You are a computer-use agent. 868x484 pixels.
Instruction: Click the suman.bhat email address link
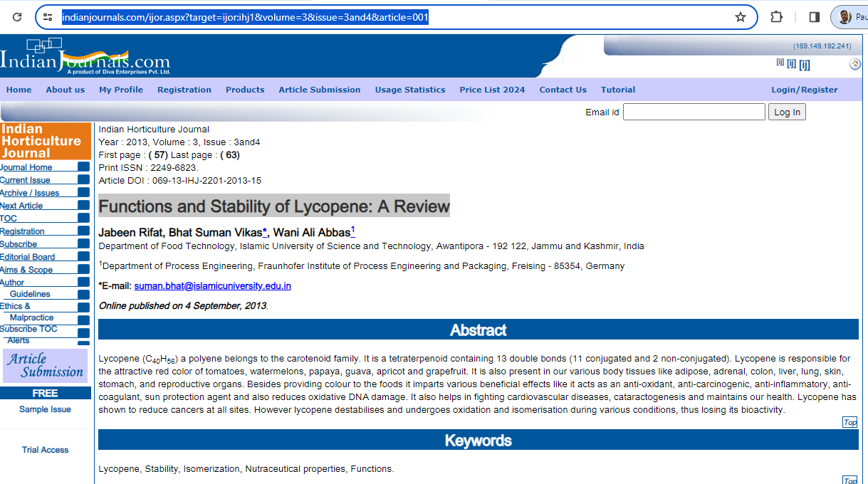point(212,286)
